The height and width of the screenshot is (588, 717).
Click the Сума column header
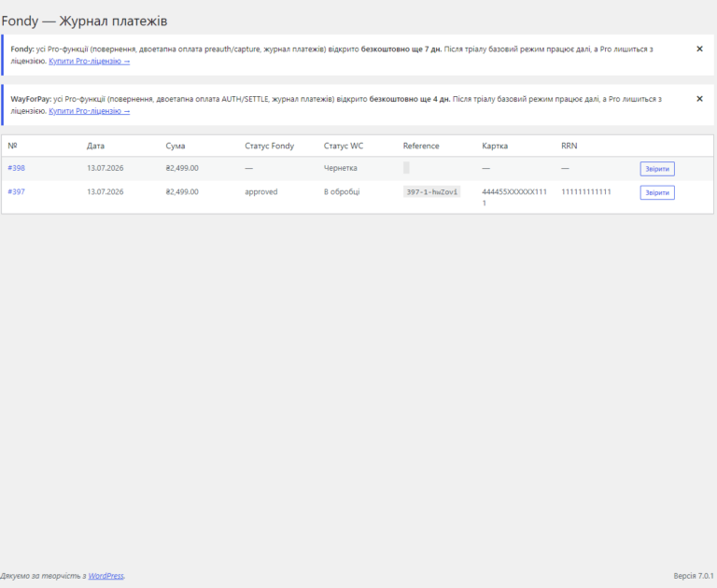[x=176, y=146]
